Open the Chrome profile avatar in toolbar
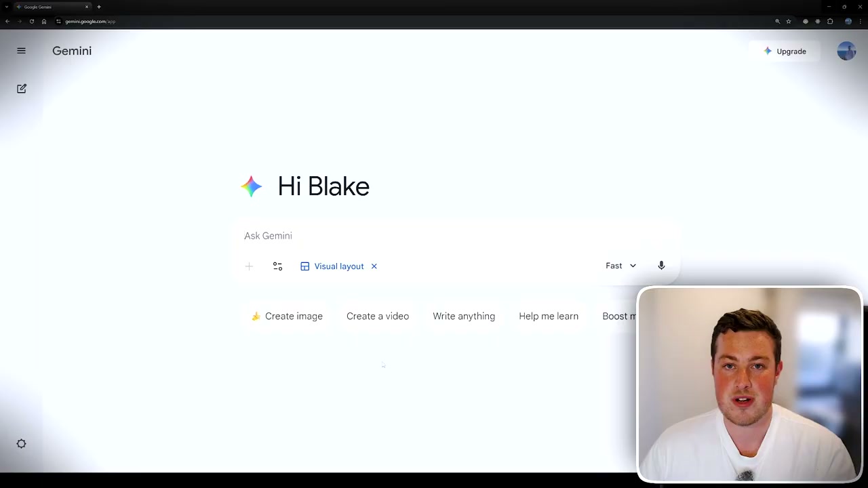Image resolution: width=868 pixels, height=488 pixels. pyautogui.click(x=848, y=21)
